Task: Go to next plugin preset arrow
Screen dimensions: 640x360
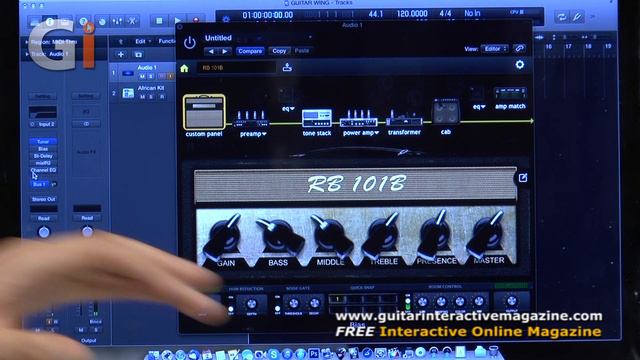Action: tap(225, 51)
